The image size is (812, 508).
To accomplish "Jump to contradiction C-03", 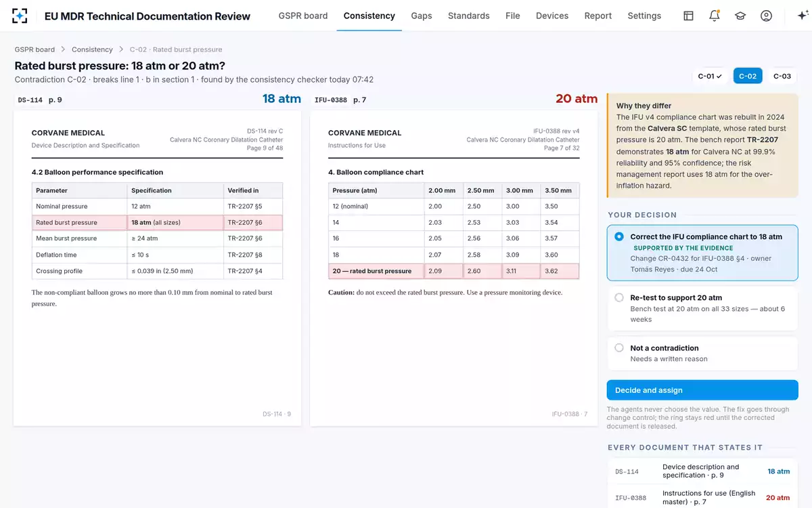I will pyautogui.click(x=782, y=76).
